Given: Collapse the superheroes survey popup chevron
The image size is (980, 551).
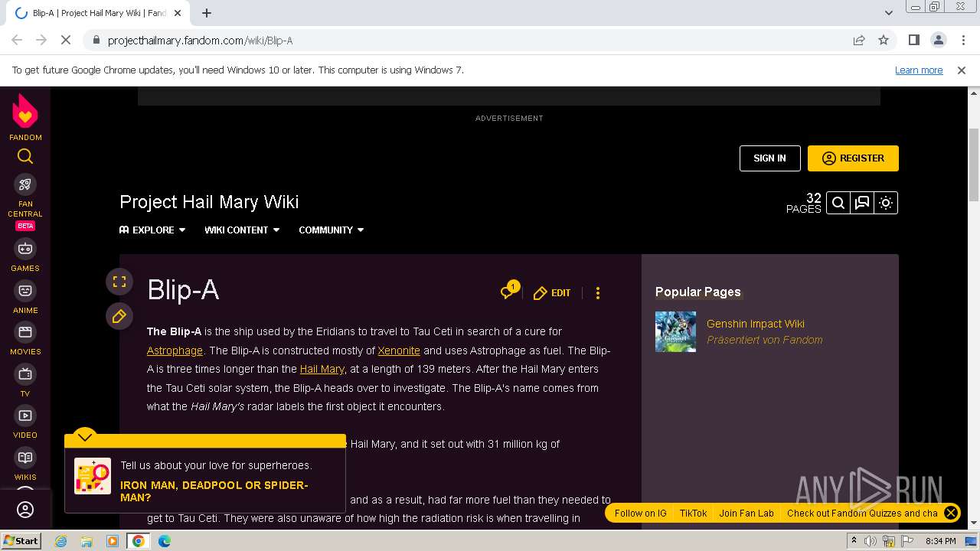Looking at the screenshot, I should tap(85, 437).
